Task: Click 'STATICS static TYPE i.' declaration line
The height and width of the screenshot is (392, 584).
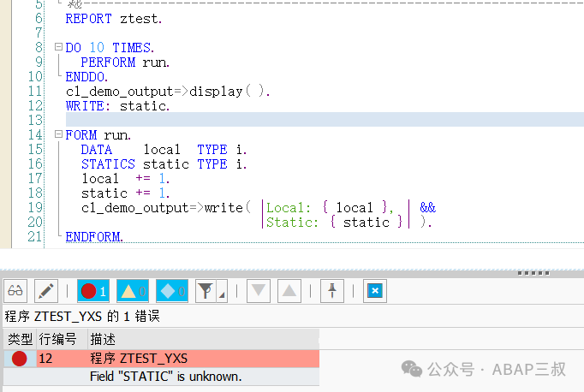Action: click(164, 164)
